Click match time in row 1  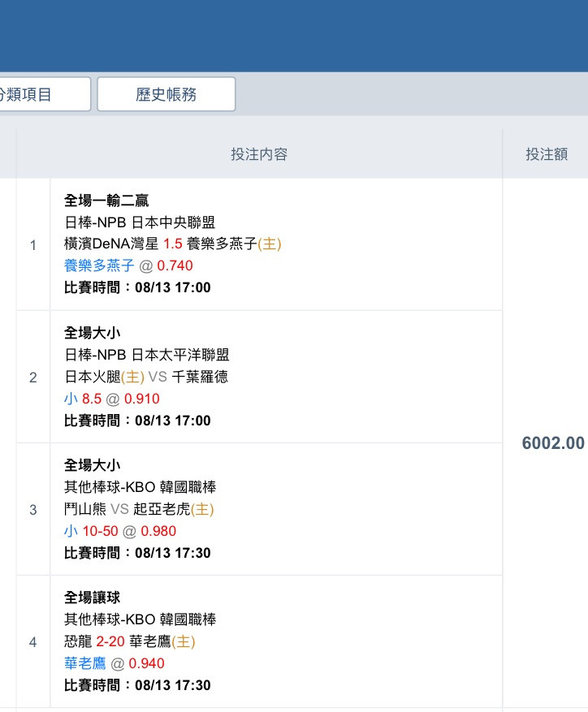click(137, 287)
